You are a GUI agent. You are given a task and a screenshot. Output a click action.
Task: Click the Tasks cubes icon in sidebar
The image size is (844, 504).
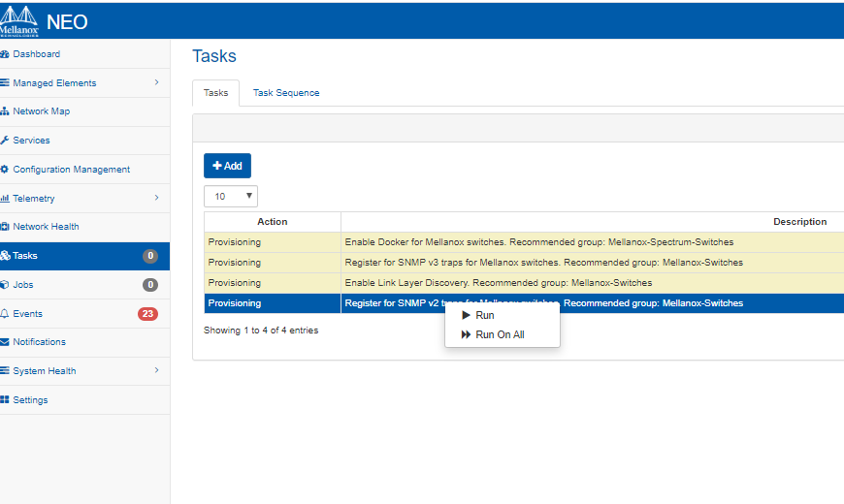(6, 256)
